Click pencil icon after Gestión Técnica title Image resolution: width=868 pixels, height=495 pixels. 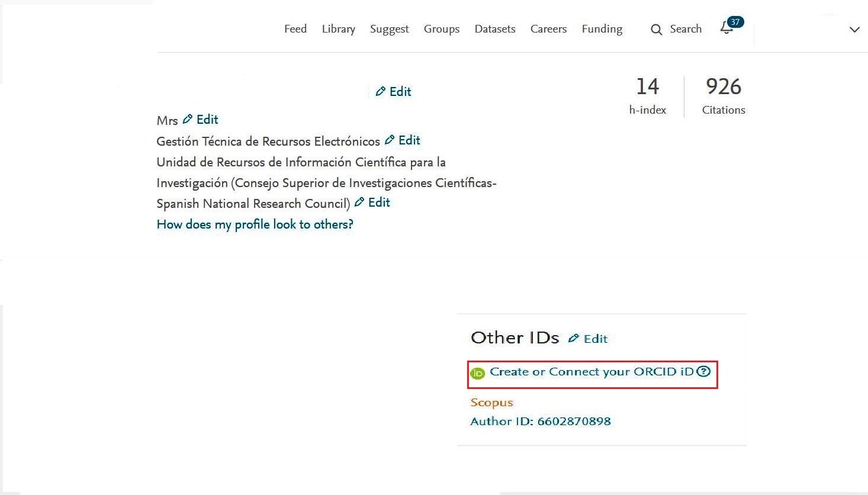390,140
